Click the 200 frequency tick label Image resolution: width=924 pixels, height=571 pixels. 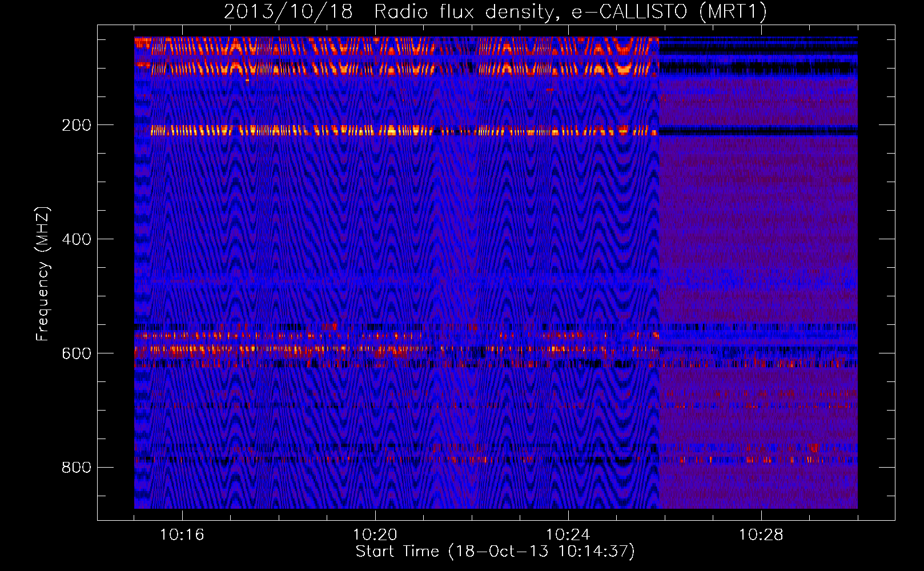(77, 125)
